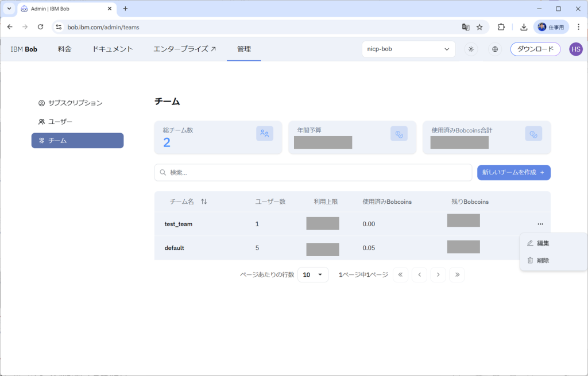Click the test_team team name
Screen dimensions: 588x376
179,224
